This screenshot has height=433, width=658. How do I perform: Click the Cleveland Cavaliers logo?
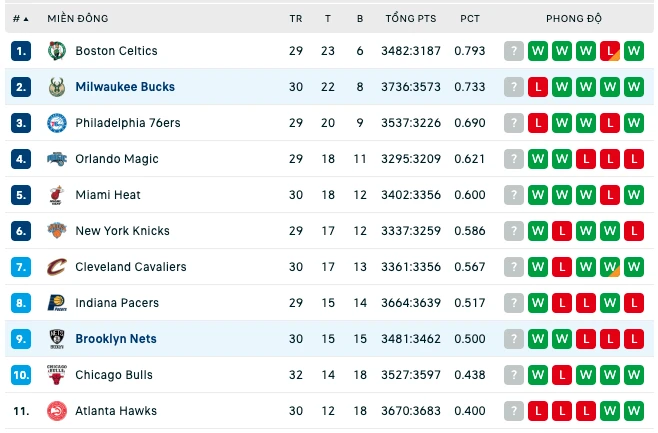57,267
